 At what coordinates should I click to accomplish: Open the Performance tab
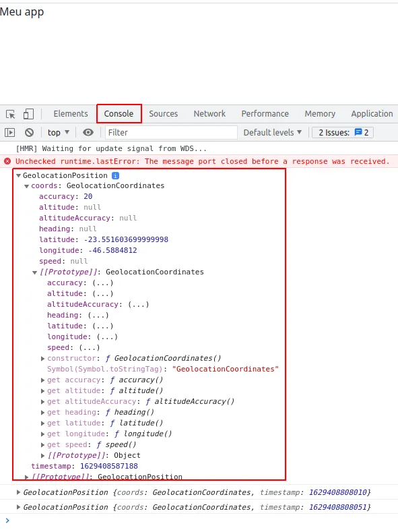click(265, 114)
